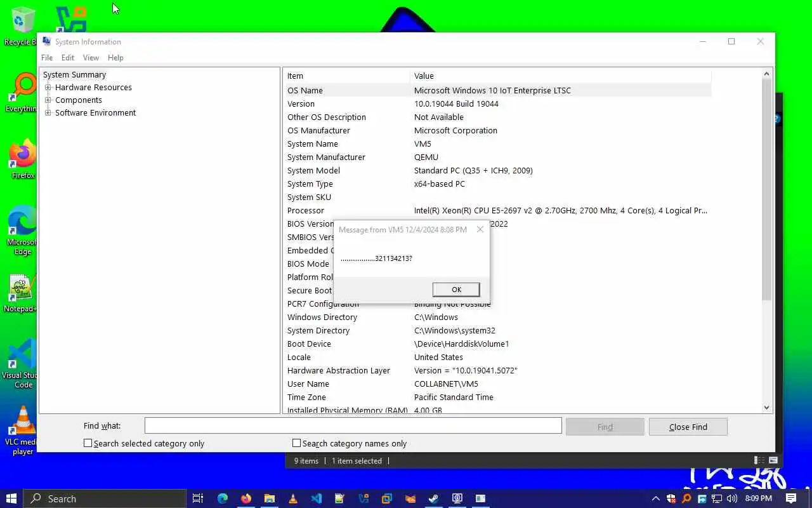Launch Visual Studio Code from the taskbar

pyautogui.click(x=317, y=498)
